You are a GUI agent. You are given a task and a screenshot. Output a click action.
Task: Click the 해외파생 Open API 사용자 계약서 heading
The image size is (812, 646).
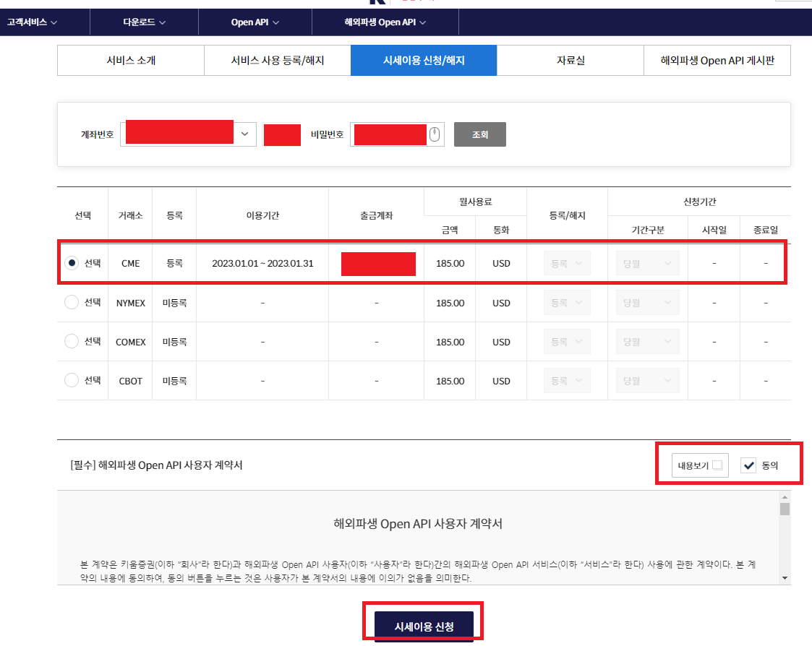pos(418,524)
